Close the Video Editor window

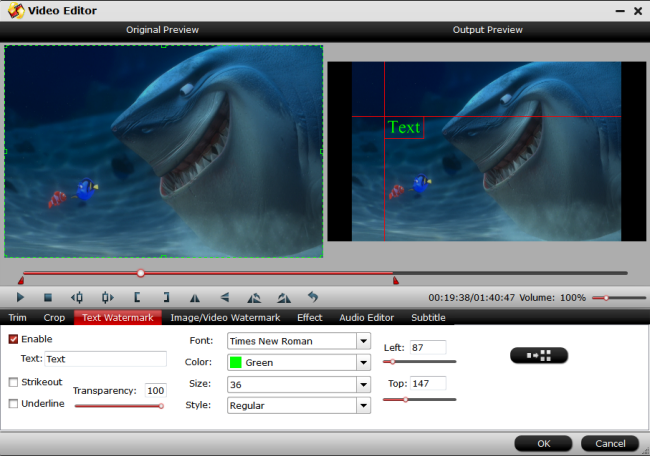click(638, 11)
